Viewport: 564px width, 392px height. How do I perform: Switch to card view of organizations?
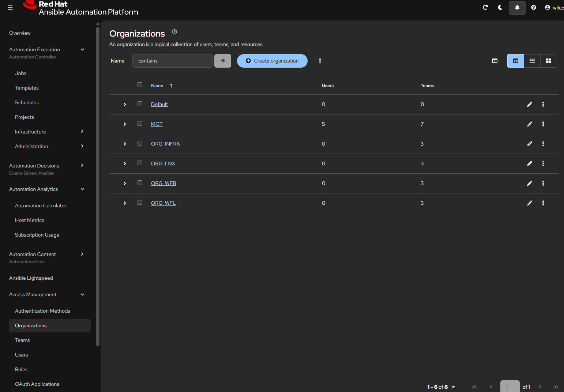549,61
